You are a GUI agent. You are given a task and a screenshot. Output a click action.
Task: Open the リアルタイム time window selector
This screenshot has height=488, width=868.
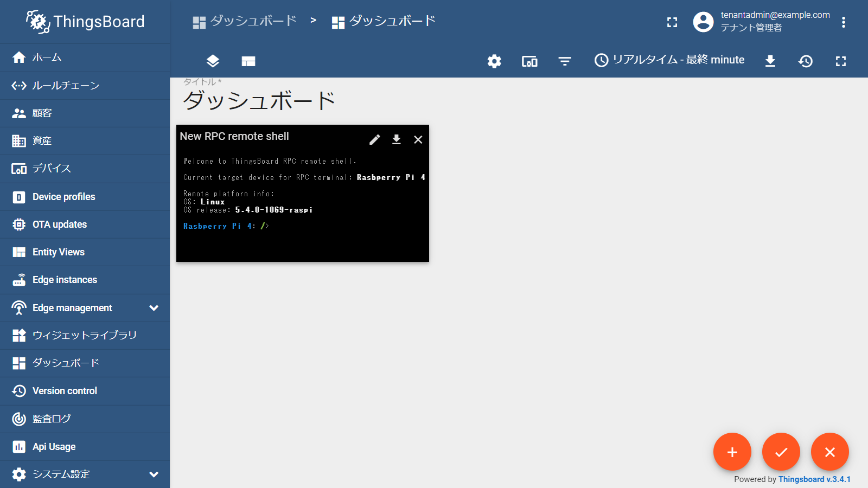(669, 60)
